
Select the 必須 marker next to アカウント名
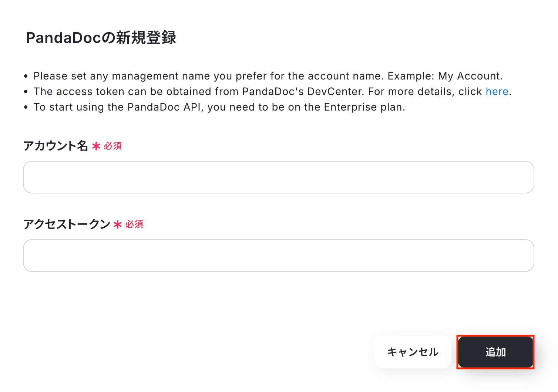113,146
